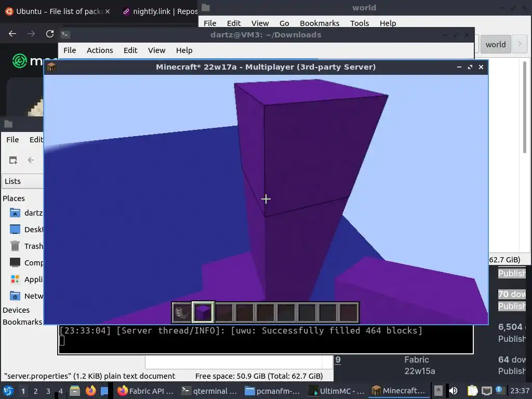Click the new tab icon in file manager
This screenshot has width=532, height=399.
tap(13, 160)
